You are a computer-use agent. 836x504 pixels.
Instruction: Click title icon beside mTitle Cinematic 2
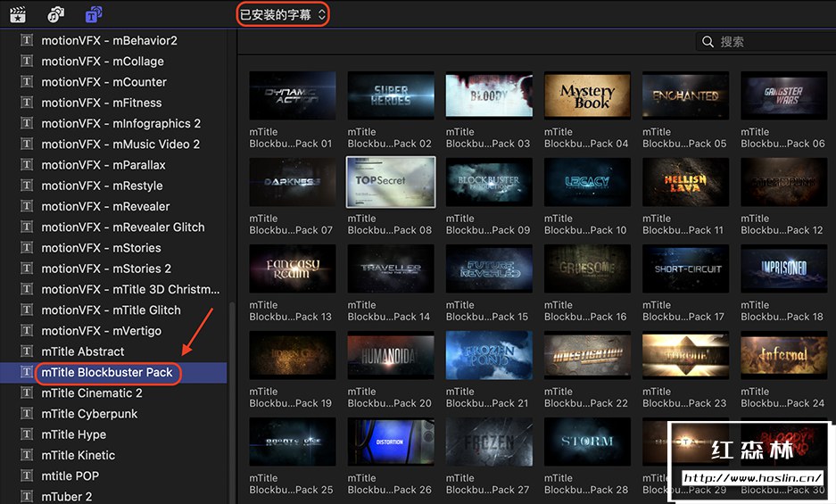tap(27, 392)
